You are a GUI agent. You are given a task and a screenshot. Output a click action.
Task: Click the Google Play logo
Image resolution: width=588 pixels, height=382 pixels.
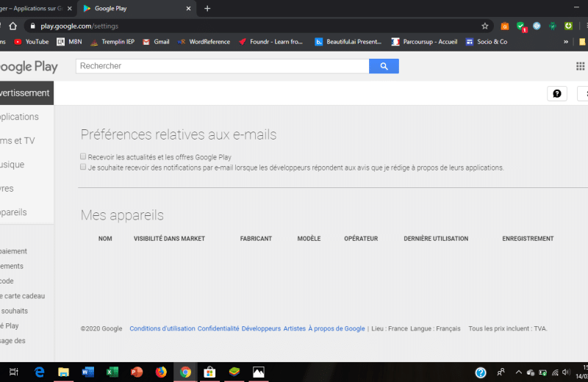(x=29, y=67)
